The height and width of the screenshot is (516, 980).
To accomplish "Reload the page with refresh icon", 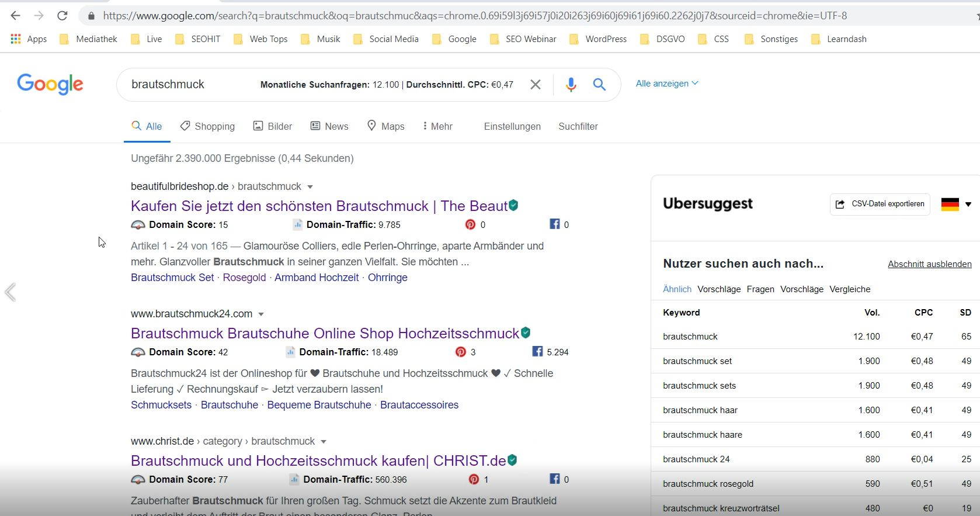I will coord(62,16).
